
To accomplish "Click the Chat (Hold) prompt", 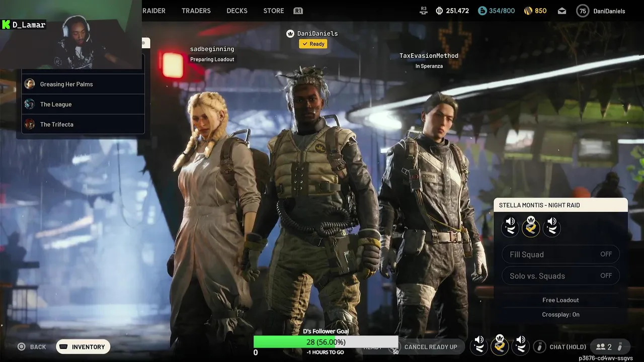I will (568, 347).
